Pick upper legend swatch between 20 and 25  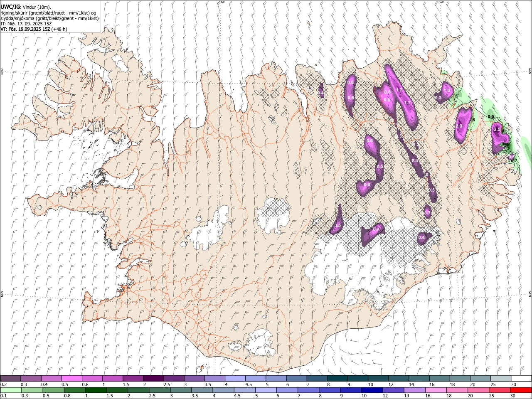coord(480,379)
